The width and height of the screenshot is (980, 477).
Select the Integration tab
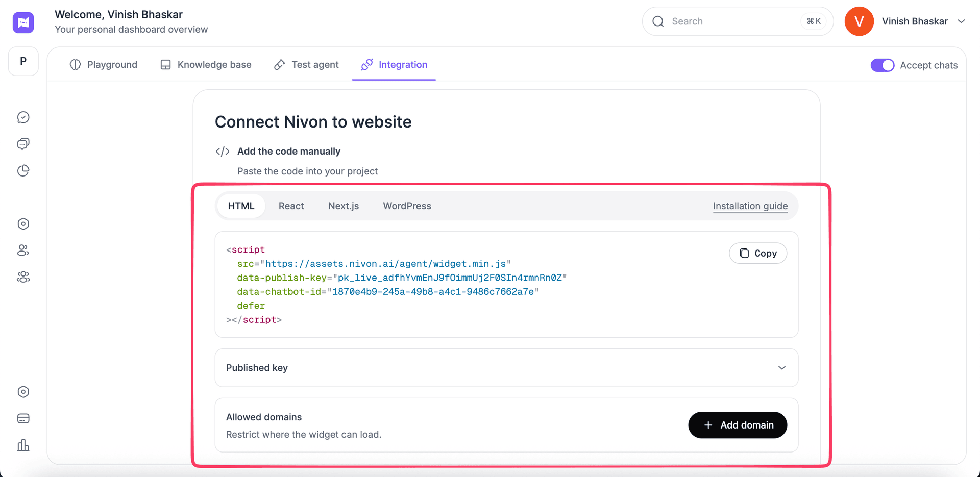(394, 65)
